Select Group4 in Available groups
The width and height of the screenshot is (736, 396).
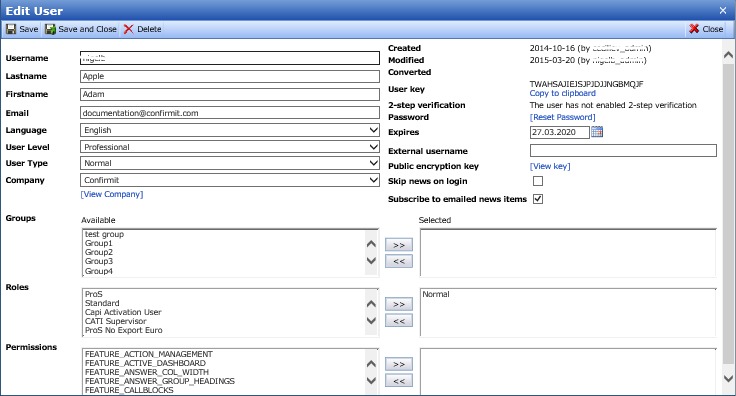pos(99,271)
